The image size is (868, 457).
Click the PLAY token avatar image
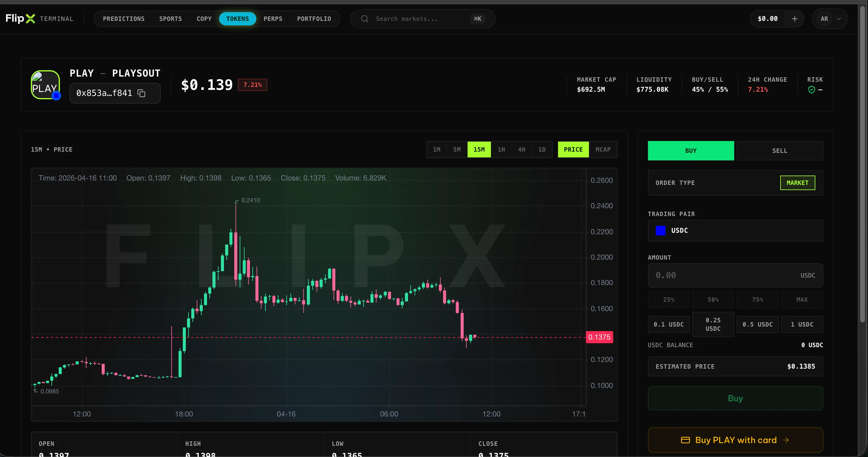pos(45,85)
